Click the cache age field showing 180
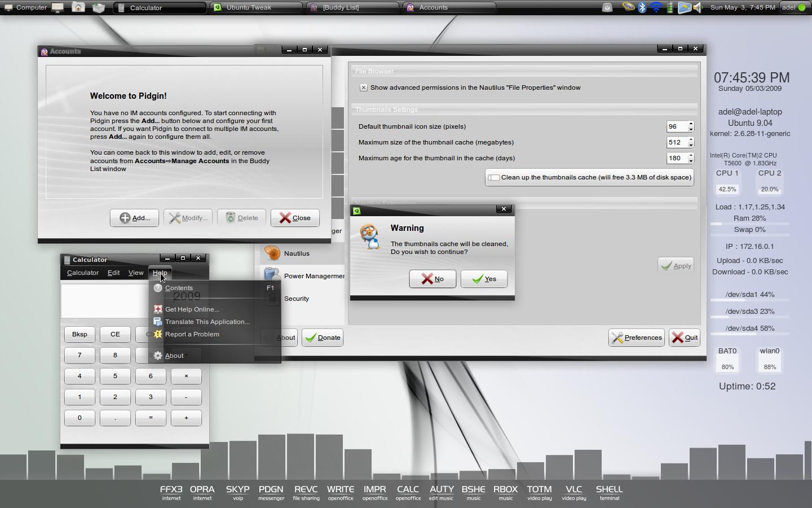The image size is (812, 508). point(677,158)
